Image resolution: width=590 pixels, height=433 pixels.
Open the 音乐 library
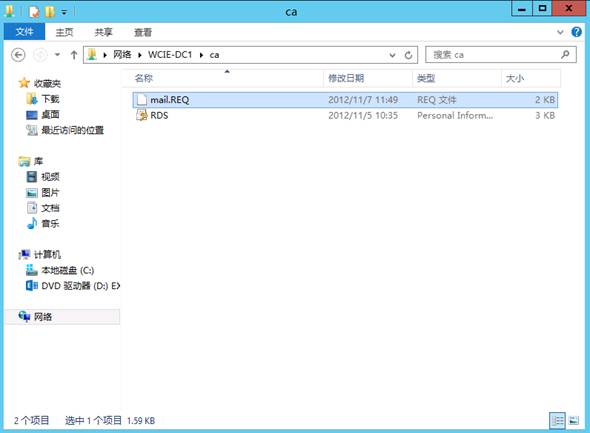[x=50, y=223]
